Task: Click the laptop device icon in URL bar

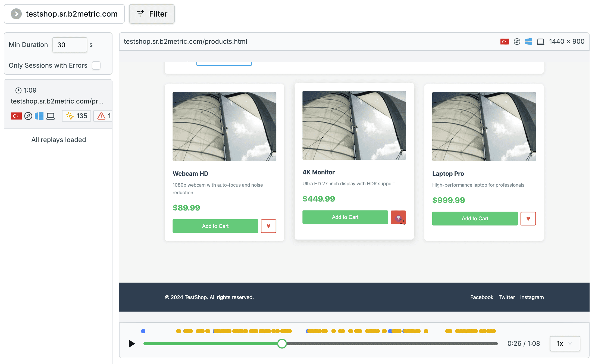Action: point(540,42)
